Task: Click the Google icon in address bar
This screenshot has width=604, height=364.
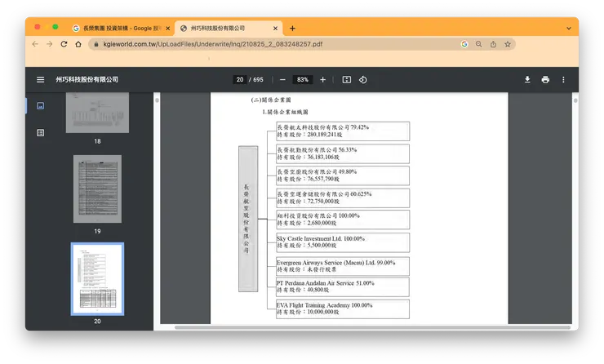Action: coord(464,44)
